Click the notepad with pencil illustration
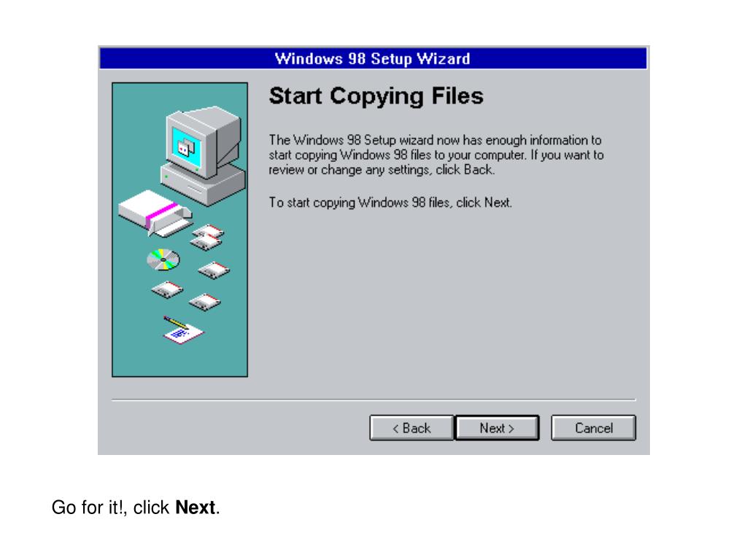Image resolution: width=747 pixels, height=560 pixels. [183, 330]
